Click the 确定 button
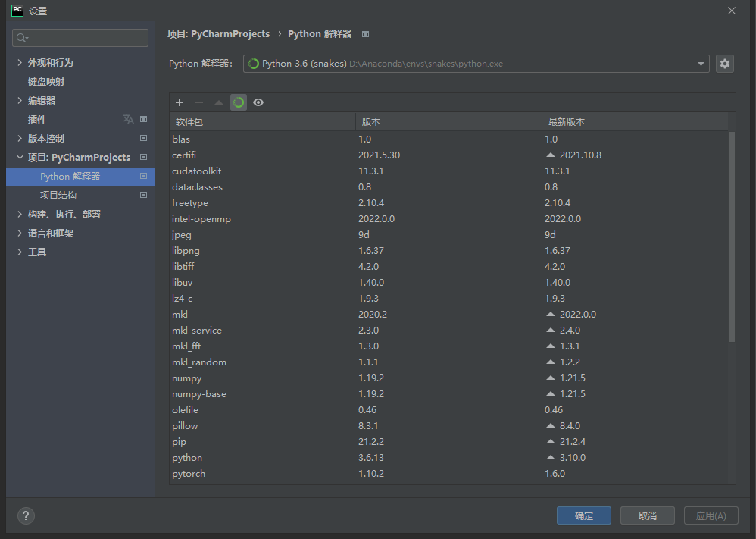 click(584, 515)
